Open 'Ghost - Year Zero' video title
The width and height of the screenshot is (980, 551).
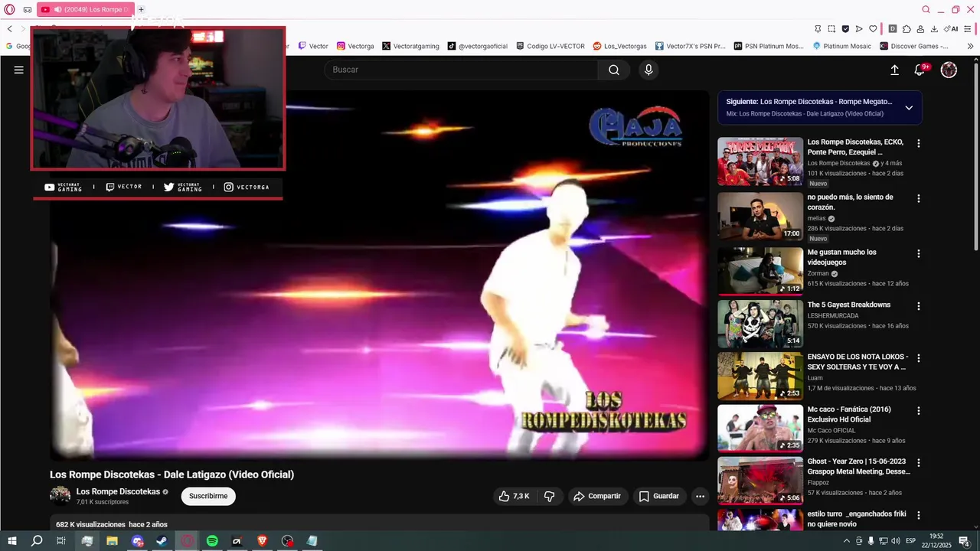click(858, 467)
